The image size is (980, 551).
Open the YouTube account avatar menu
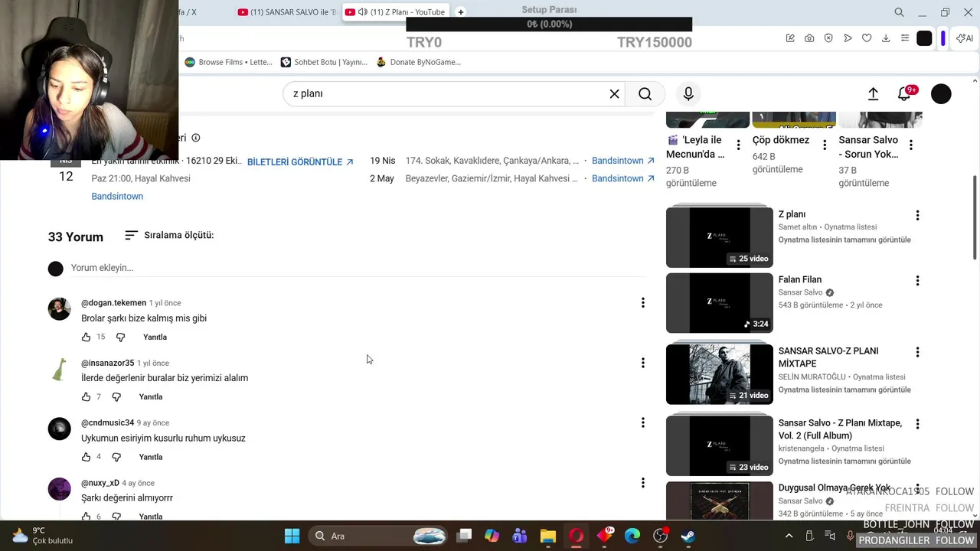point(941,93)
